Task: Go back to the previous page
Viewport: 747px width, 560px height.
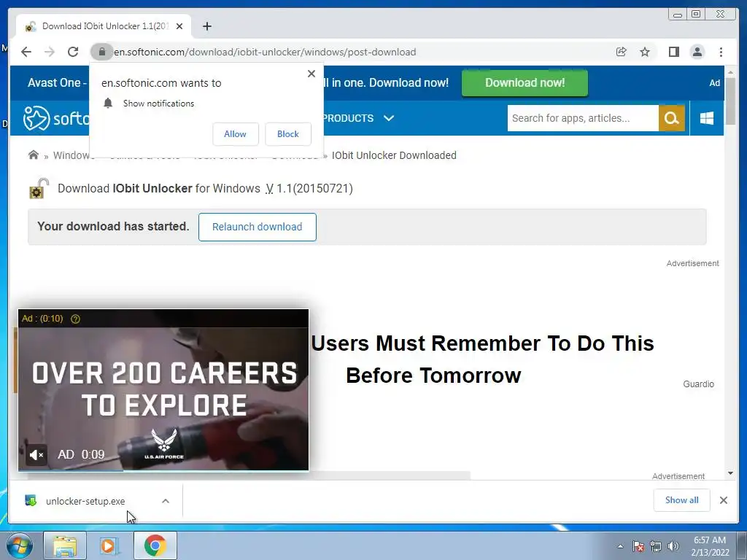Action: (x=26, y=52)
